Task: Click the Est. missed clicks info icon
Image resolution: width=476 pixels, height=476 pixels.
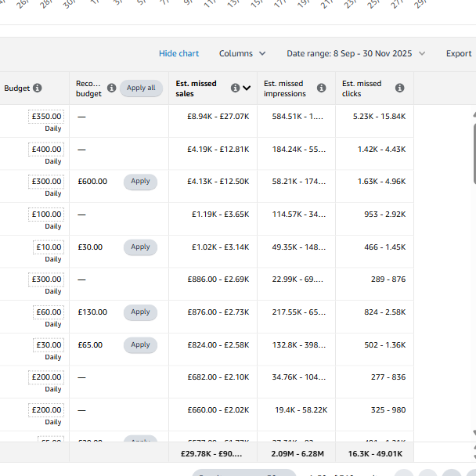Action: click(x=399, y=88)
